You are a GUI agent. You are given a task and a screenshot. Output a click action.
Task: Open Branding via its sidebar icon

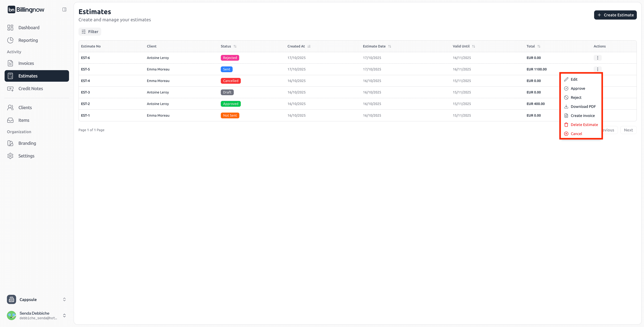pyautogui.click(x=10, y=143)
